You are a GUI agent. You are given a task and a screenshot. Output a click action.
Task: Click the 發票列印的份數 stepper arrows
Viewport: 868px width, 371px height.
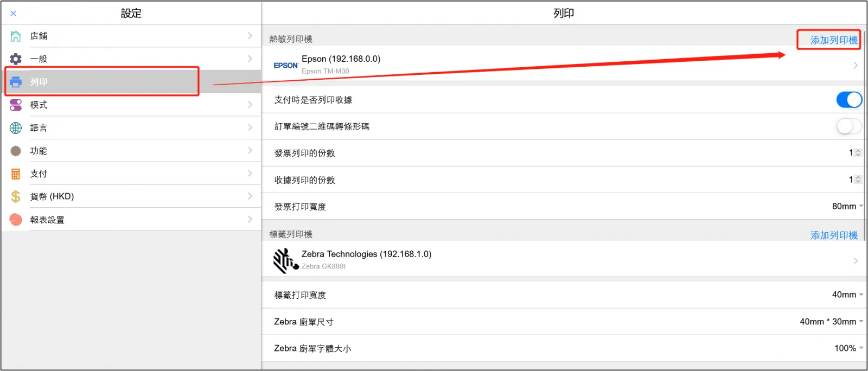tap(858, 153)
